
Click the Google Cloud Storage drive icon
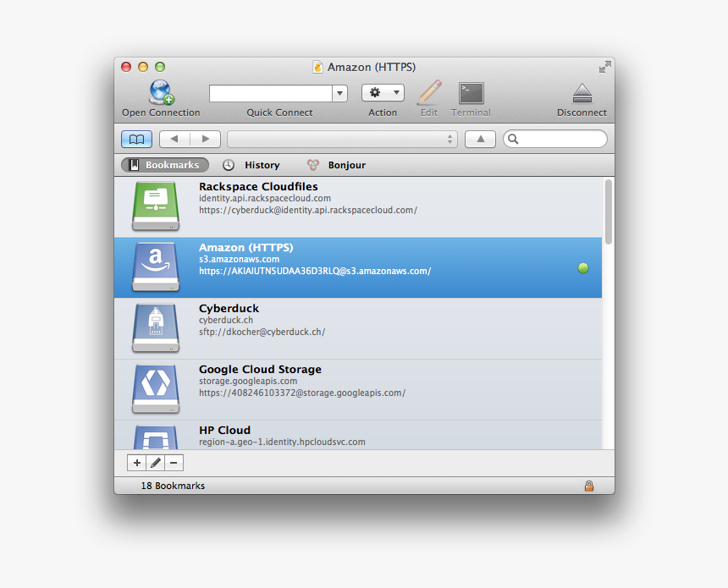[156, 389]
